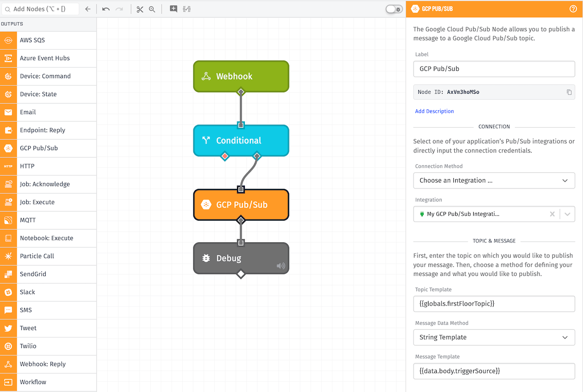Viewport: 583px width, 392px height.
Task: Edit the Message Template field
Action: (494, 371)
